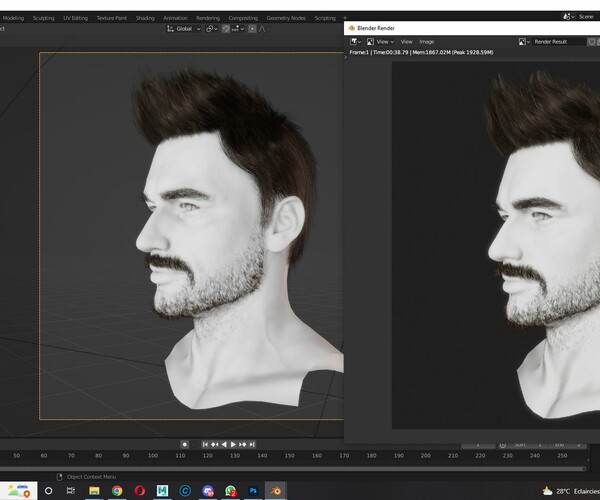The width and height of the screenshot is (600, 500).
Task: Play the animation forward
Action: point(233,444)
